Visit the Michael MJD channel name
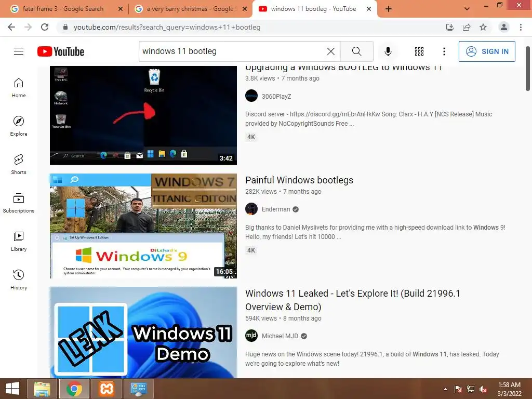The height and width of the screenshot is (399, 532). pyautogui.click(x=280, y=336)
